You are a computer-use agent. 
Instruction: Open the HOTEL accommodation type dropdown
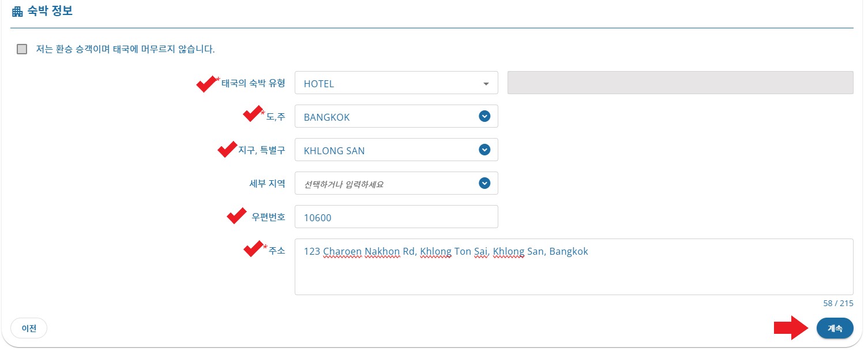(x=396, y=83)
